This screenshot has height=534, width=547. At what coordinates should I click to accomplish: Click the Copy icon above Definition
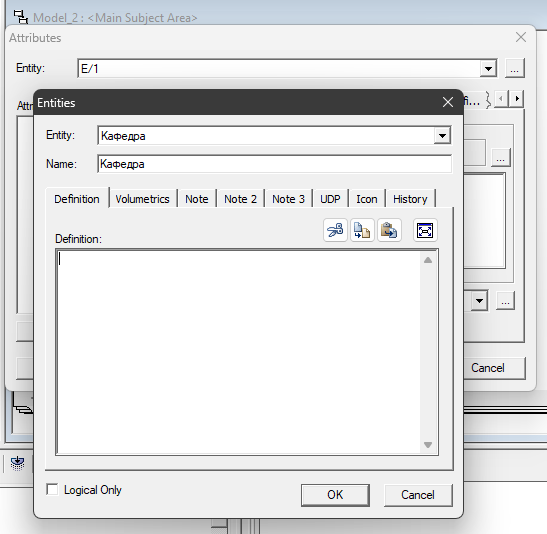coord(362,230)
